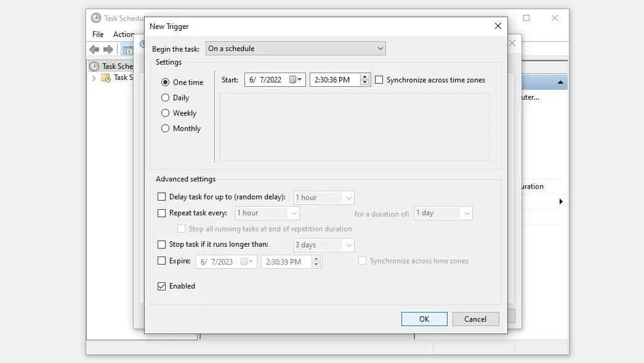Expand the Task Scheduler Library tree node
The height and width of the screenshot is (363, 644).
pos(94,78)
